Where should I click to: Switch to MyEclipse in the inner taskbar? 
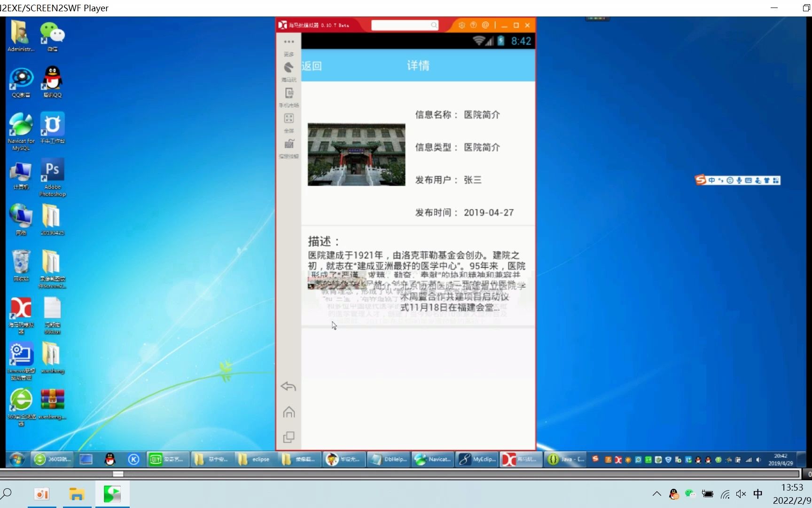476,459
